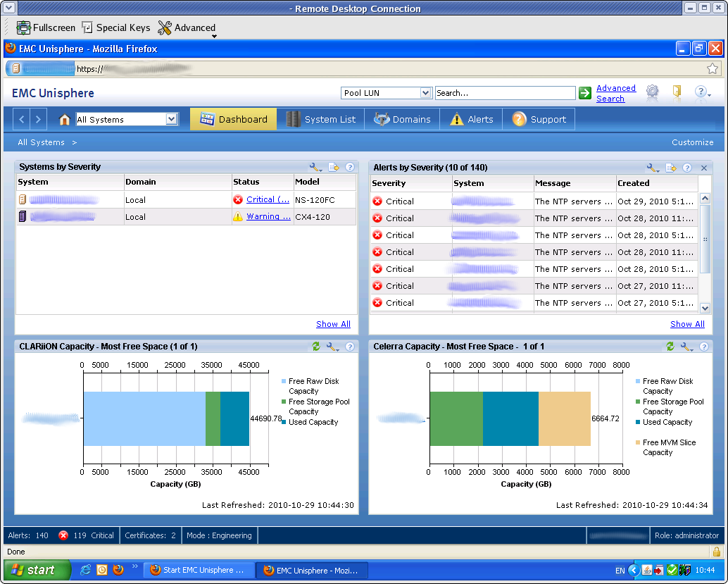Click the green search go arrow
The width and height of the screenshot is (728, 584).
(x=585, y=93)
